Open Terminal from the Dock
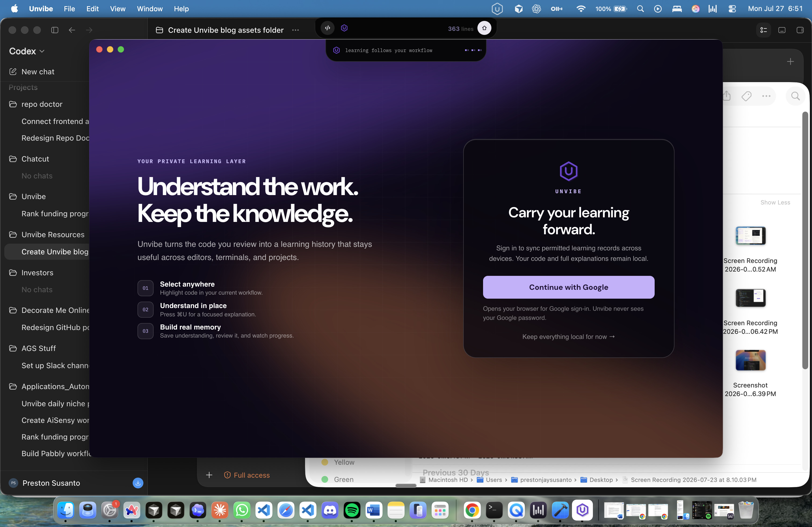Screen dimensions: 812x527 494,510
